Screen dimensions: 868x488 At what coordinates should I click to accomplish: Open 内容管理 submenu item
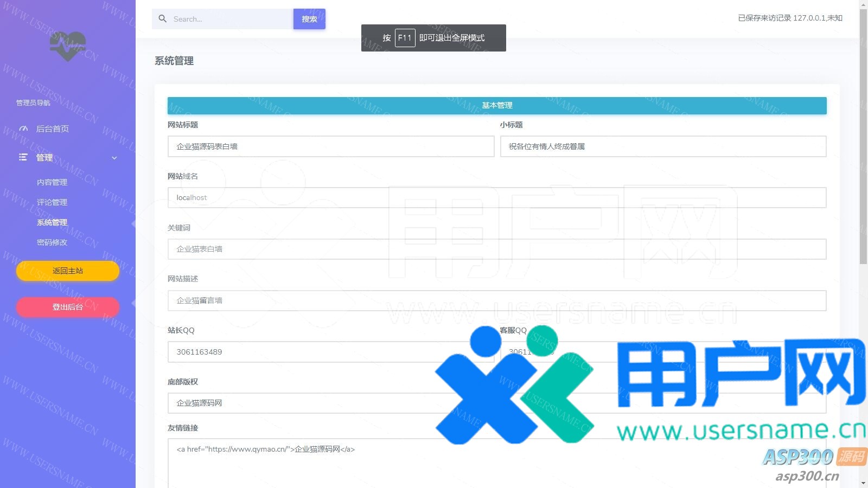(x=52, y=182)
